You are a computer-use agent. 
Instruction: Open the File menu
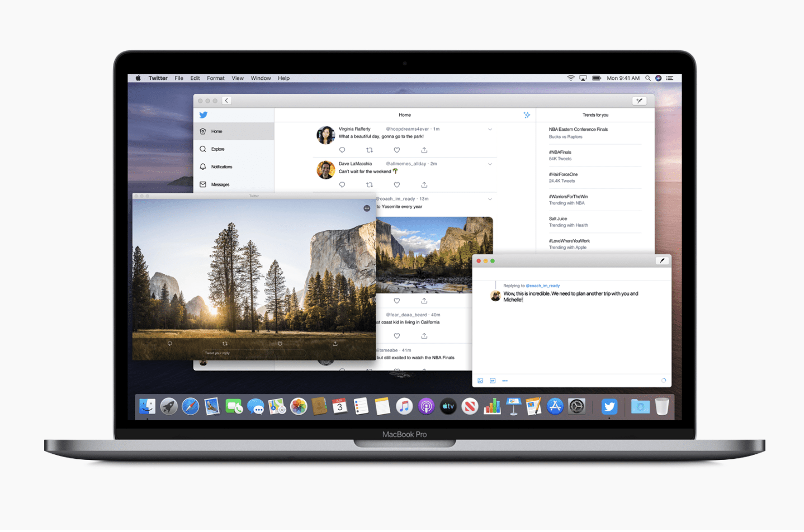pos(179,78)
